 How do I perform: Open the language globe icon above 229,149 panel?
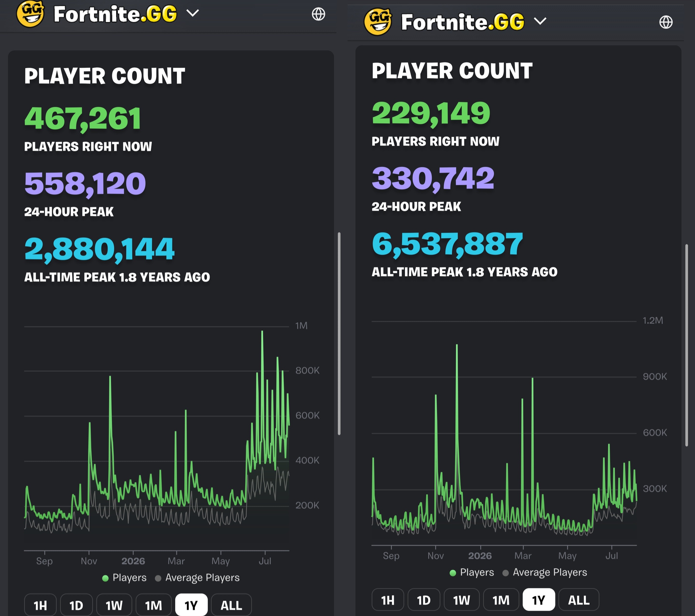666,22
